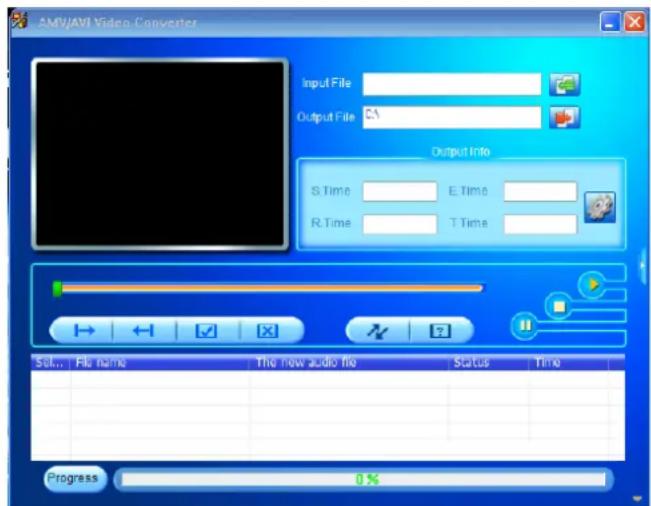The width and height of the screenshot is (651, 506).
Task: Start playback with the play button
Action: (x=592, y=284)
